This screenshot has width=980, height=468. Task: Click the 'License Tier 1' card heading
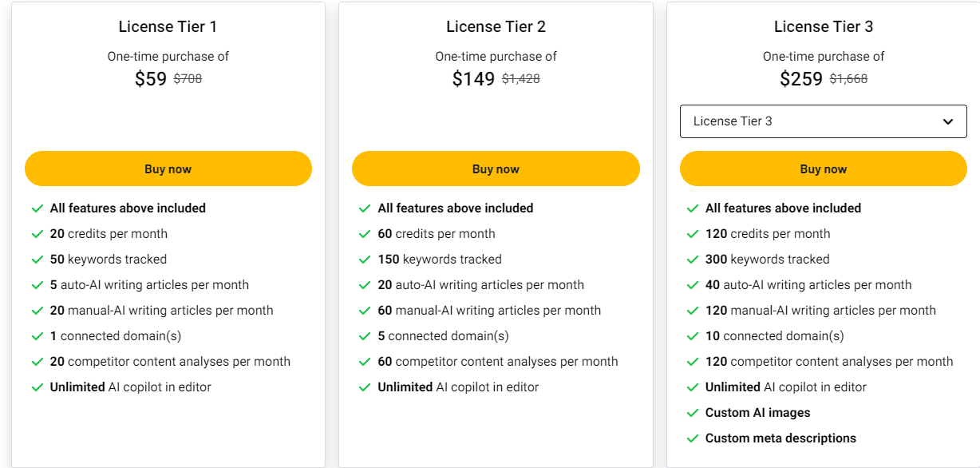[x=168, y=26]
